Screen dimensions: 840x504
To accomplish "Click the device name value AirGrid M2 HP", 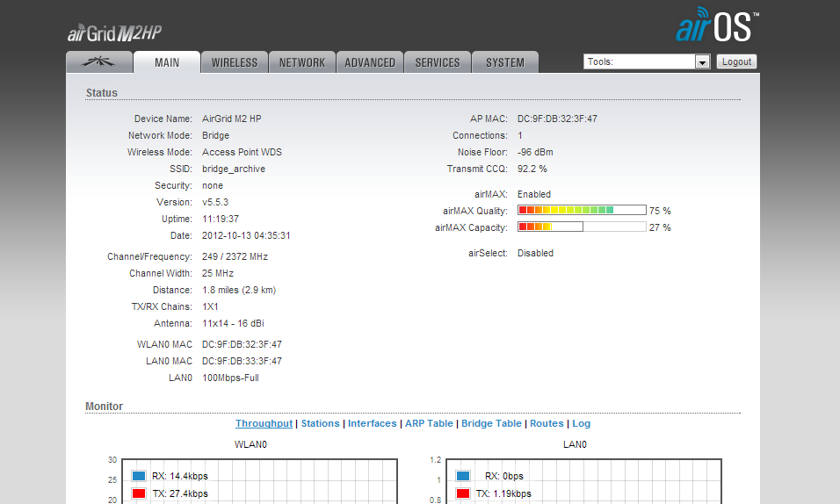I will [x=231, y=119].
